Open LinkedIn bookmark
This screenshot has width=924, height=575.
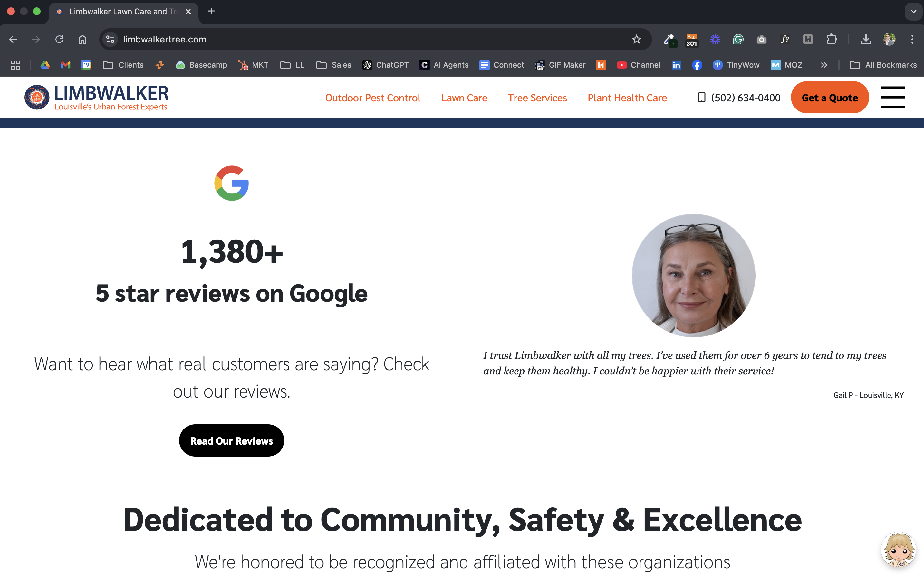(676, 65)
